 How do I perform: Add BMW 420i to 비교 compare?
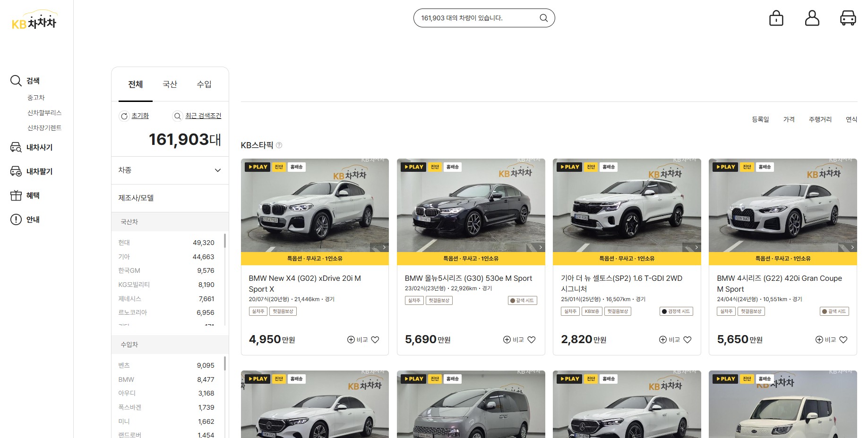click(x=826, y=340)
